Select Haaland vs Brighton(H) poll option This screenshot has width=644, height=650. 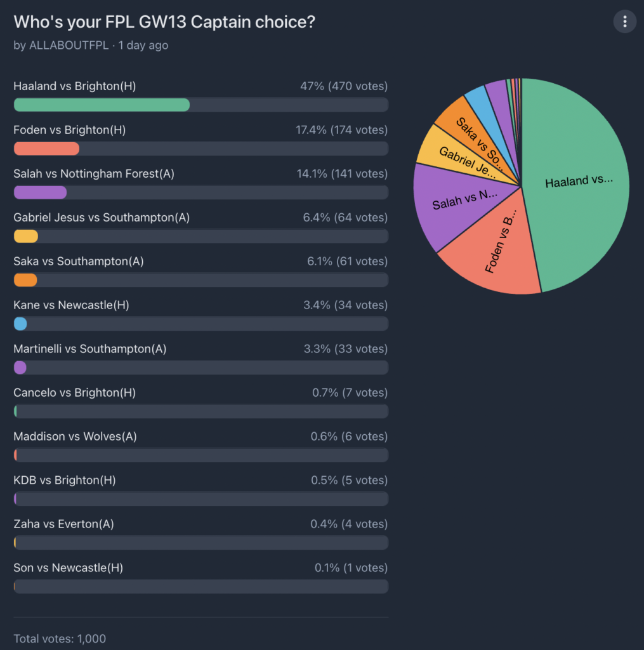[75, 86]
